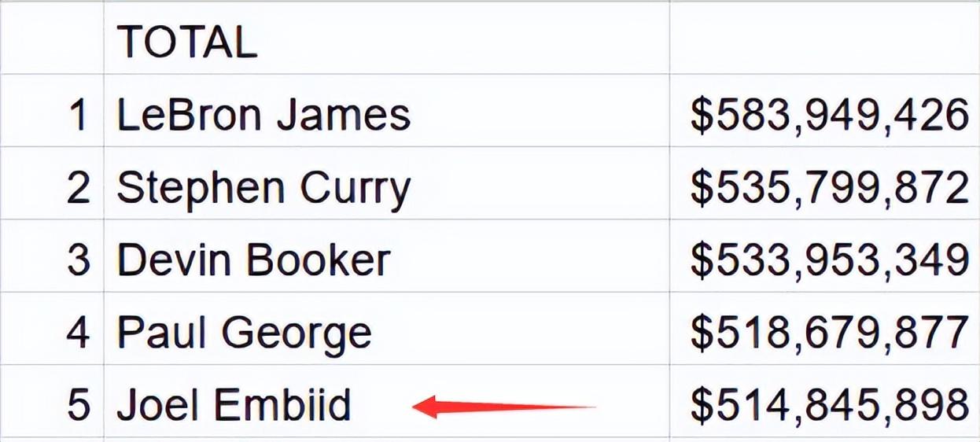Screen dimensions: 980x442
Task: Click the Paul George name cell
Action: pyautogui.click(x=244, y=333)
